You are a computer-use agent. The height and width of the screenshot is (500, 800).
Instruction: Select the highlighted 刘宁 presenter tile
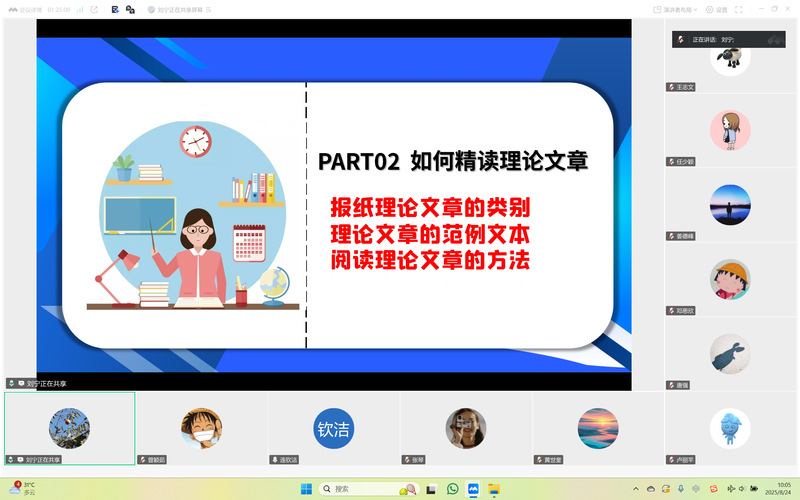tap(69, 428)
